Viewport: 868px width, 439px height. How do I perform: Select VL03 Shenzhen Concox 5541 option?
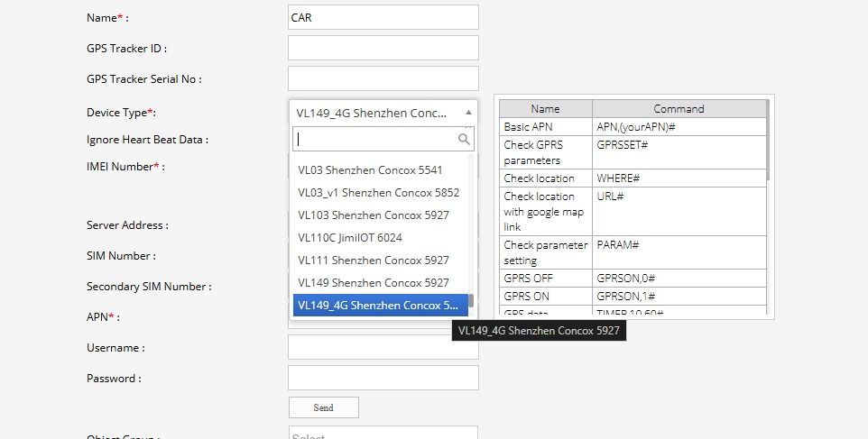pyautogui.click(x=380, y=170)
